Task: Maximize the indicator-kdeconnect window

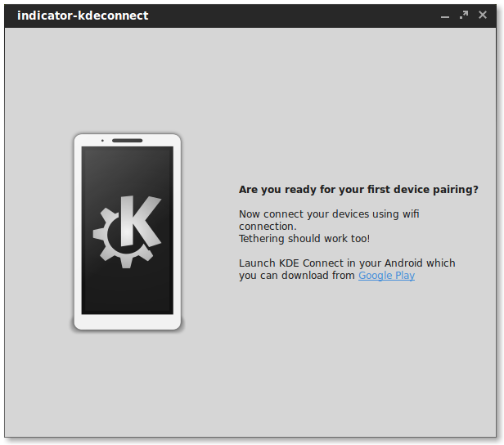Action: (x=464, y=15)
